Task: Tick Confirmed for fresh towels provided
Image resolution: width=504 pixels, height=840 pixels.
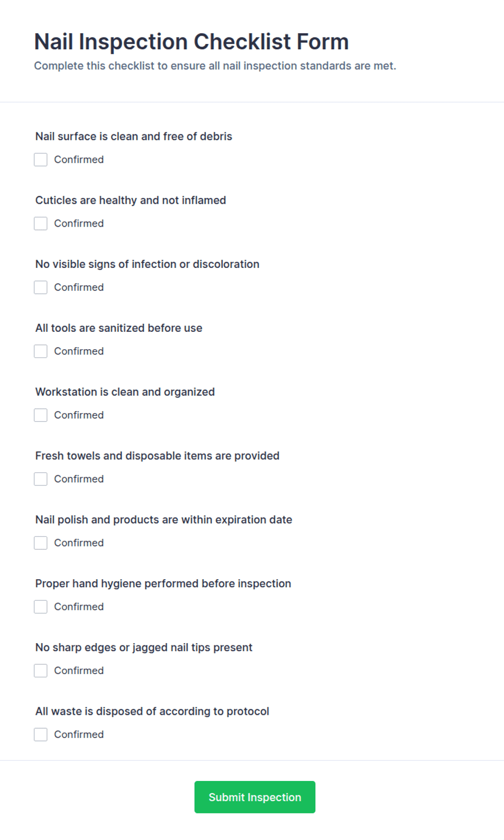Action: click(x=41, y=479)
